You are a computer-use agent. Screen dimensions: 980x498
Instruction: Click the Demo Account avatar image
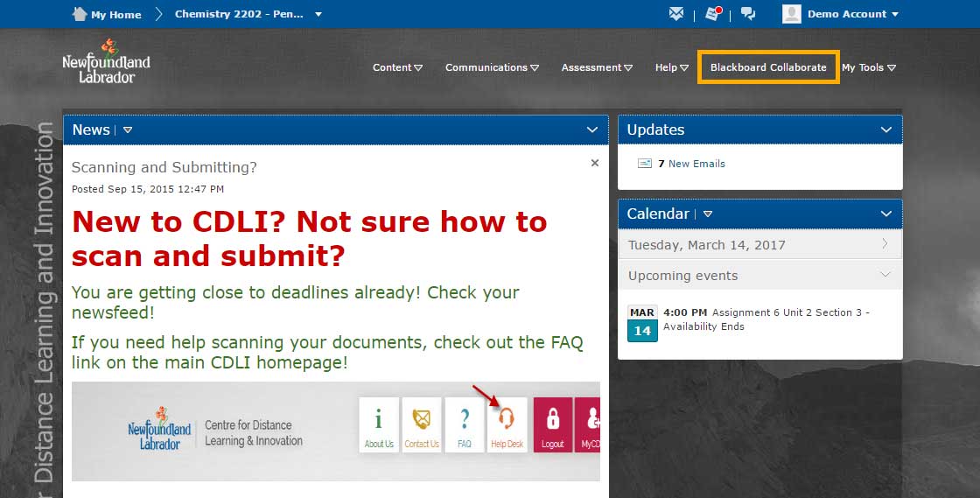point(791,14)
